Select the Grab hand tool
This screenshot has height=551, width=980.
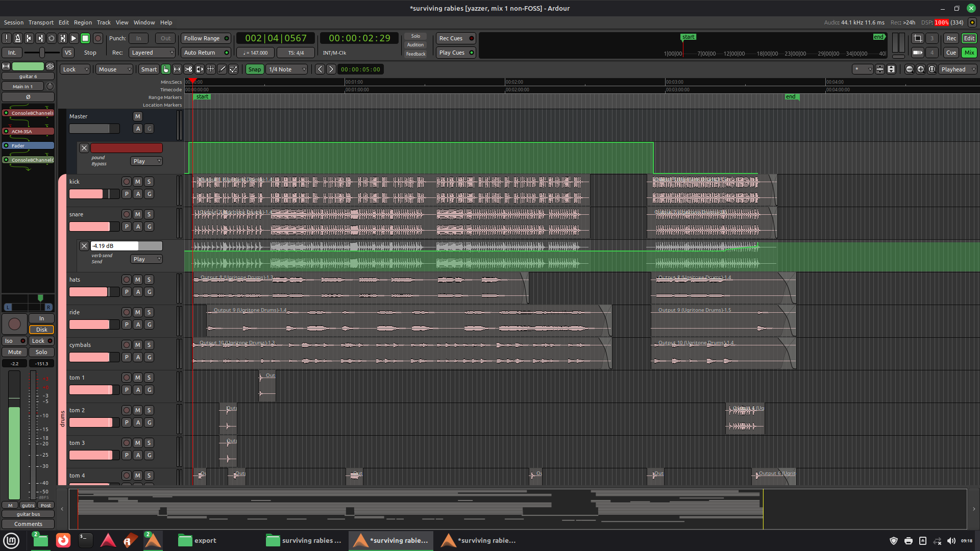click(x=166, y=69)
